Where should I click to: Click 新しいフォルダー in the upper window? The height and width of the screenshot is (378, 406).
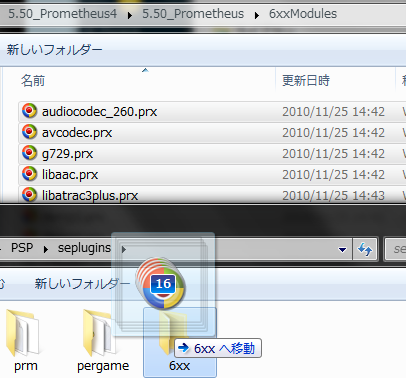(x=54, y=50)
